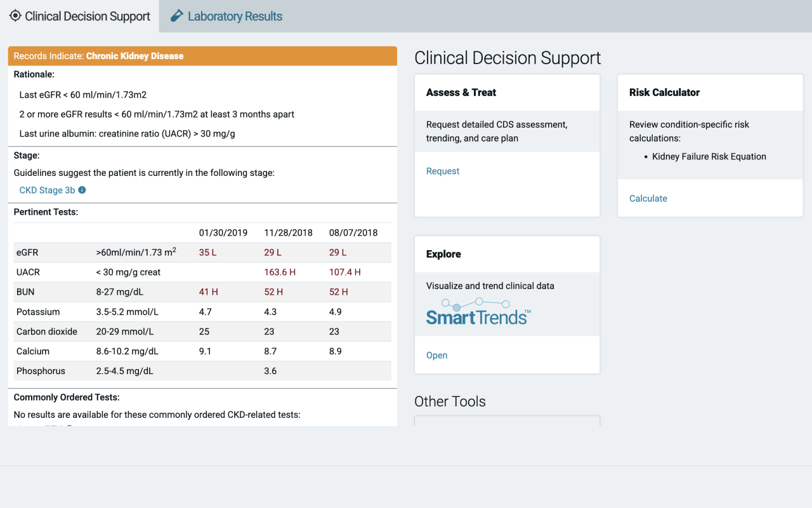Viewport: 812px width, 508px height.
Task: Click the Potassium row label
Action: (38, 312)
